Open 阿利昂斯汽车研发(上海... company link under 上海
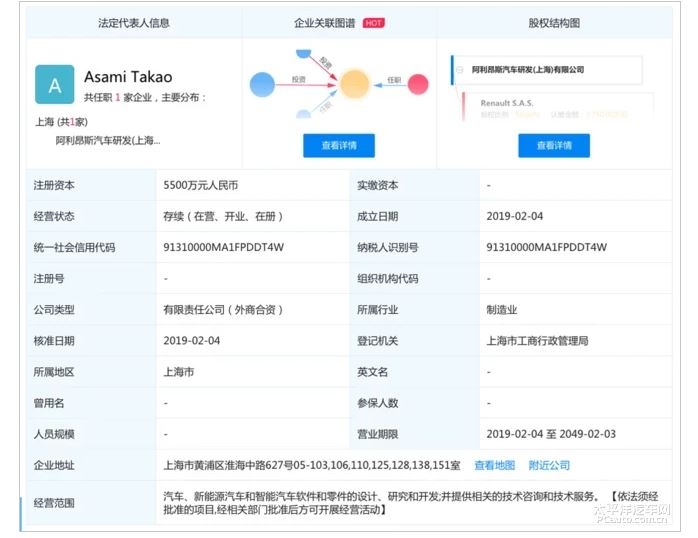 [x=108, y=141]
